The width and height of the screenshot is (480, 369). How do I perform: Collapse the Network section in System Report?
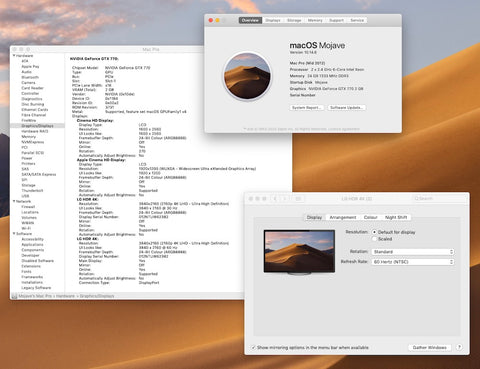point(14,201)
